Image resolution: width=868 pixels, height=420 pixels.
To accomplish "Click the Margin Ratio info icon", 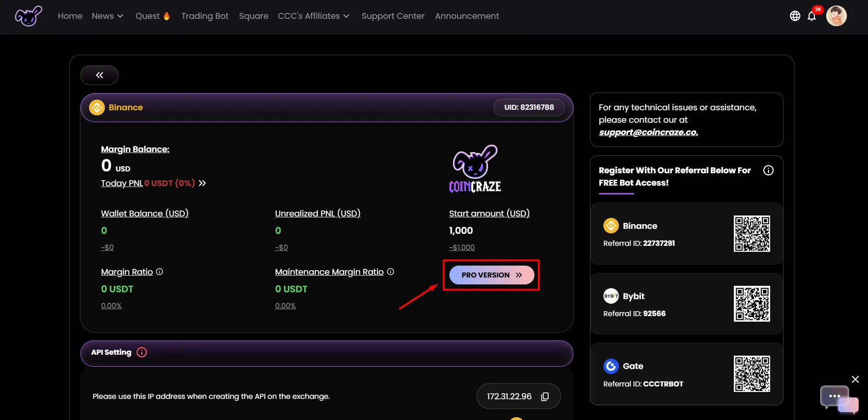I will (159, 272).
